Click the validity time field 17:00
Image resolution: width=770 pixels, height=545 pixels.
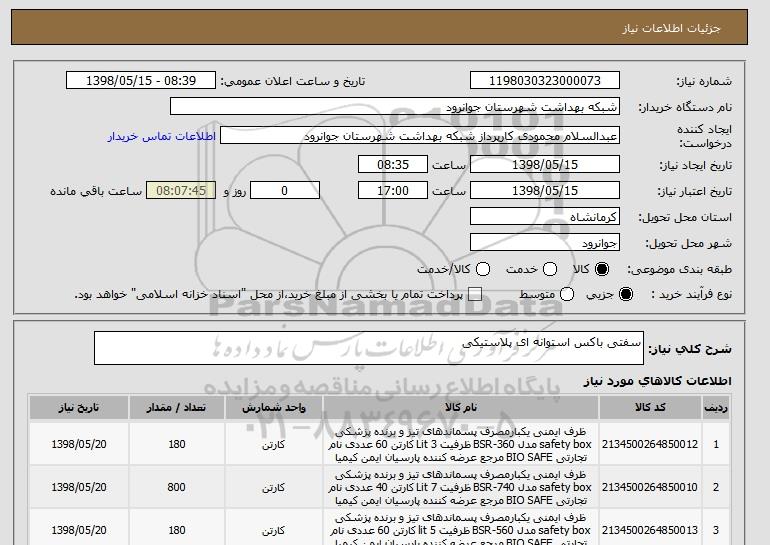click(x=393, y=191)
